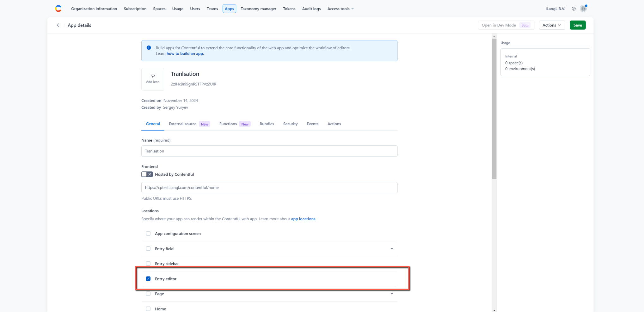Expand the Page row chevron
Image resolution: width=644 pixels, height=312 pixels.
[392, 294]
